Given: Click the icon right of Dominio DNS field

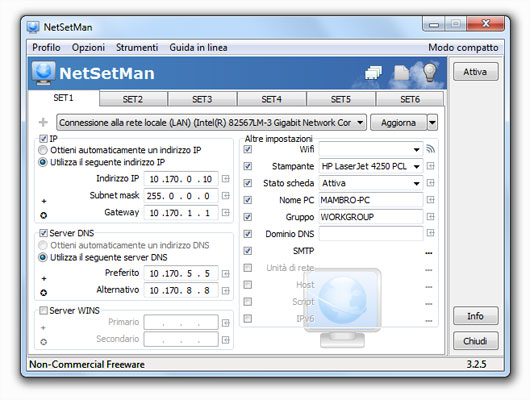Looking at the screenshot, I should point(430,233).
